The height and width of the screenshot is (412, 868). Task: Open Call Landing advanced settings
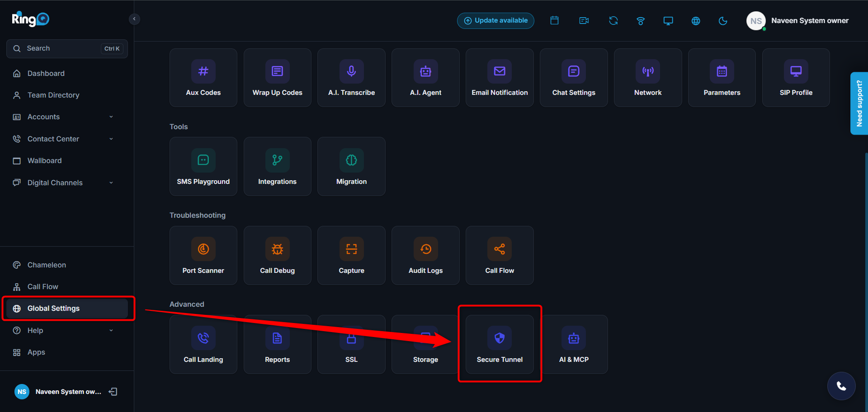pyautogui.click(x=203, y=345)
